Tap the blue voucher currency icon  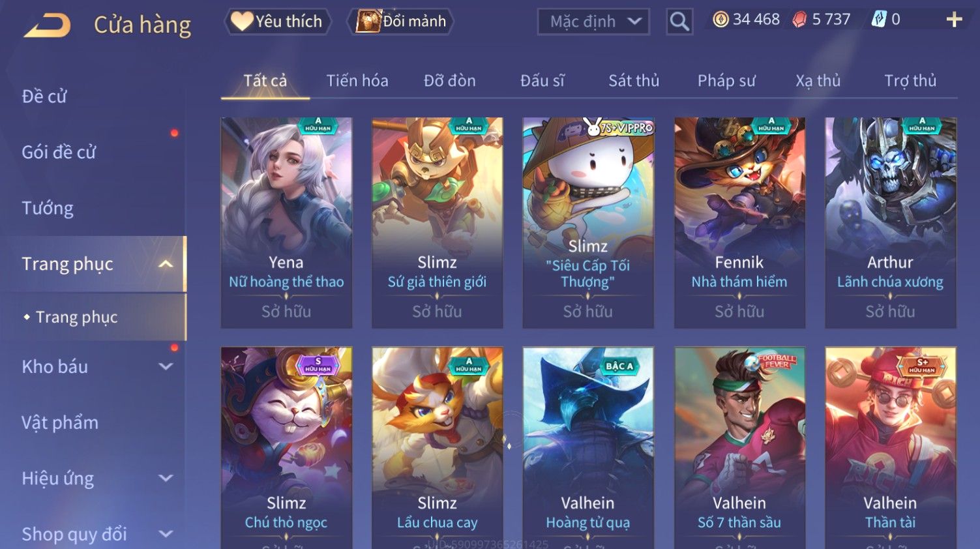click(x=879, y=20)
